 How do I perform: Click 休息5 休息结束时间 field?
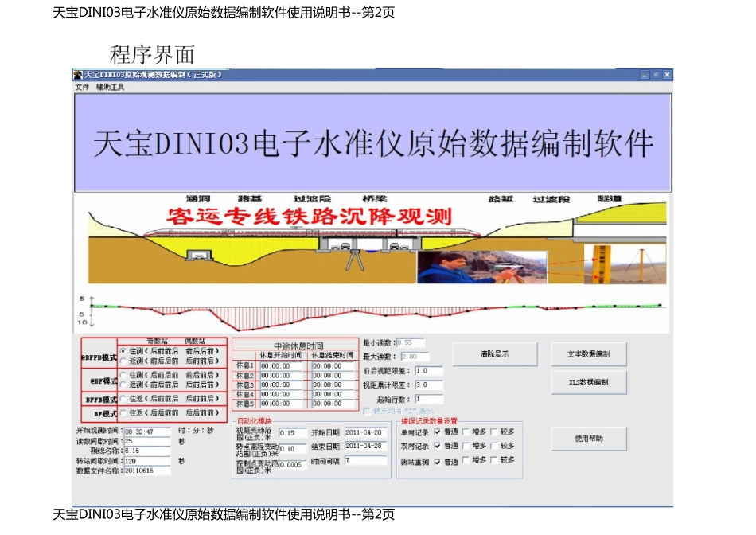(333, 404)
